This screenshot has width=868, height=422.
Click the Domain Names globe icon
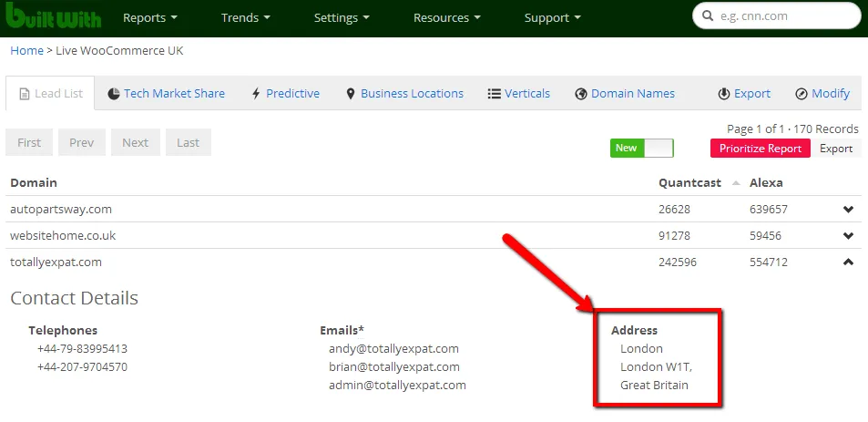(x=581, y=94)
